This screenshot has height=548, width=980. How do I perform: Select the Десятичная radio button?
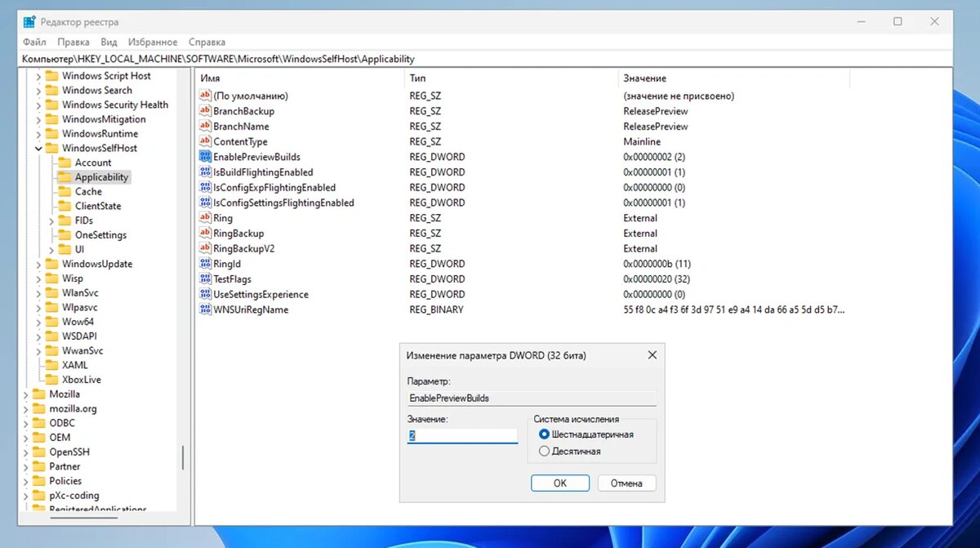coord(544,451)
